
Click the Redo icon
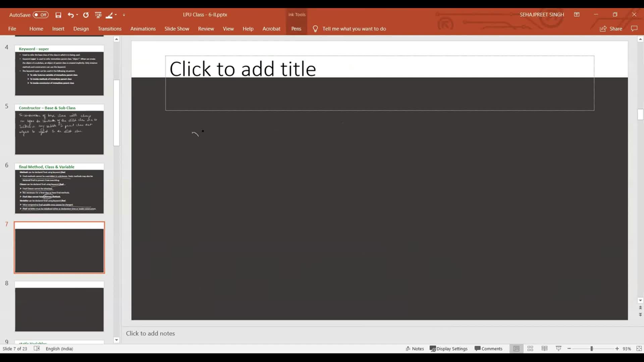tap(86, 15)
